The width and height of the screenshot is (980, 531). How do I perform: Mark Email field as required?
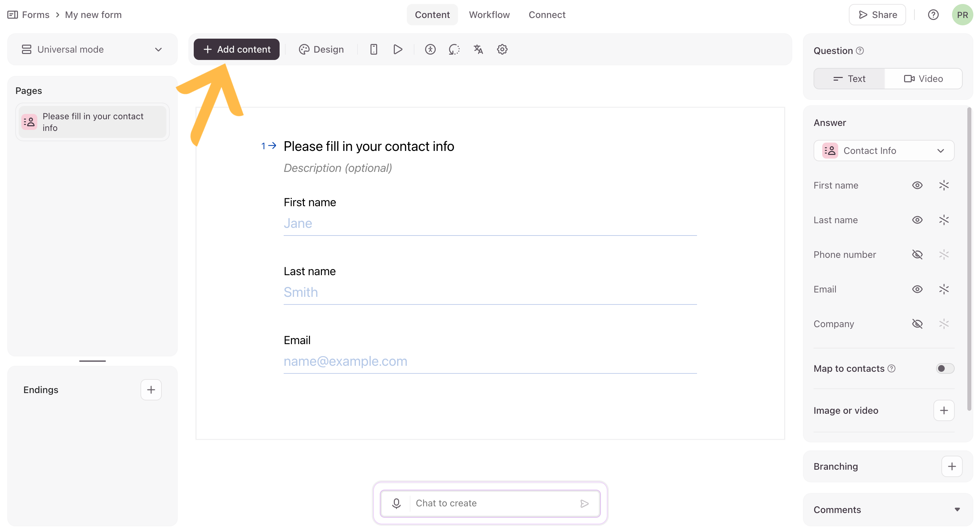point(943,289)
